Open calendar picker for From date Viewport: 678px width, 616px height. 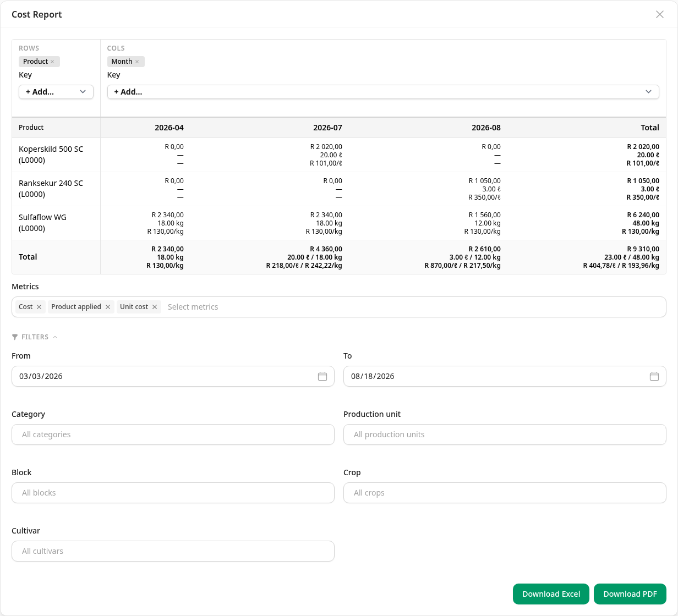pyautogui.click(x=322, y=376)
